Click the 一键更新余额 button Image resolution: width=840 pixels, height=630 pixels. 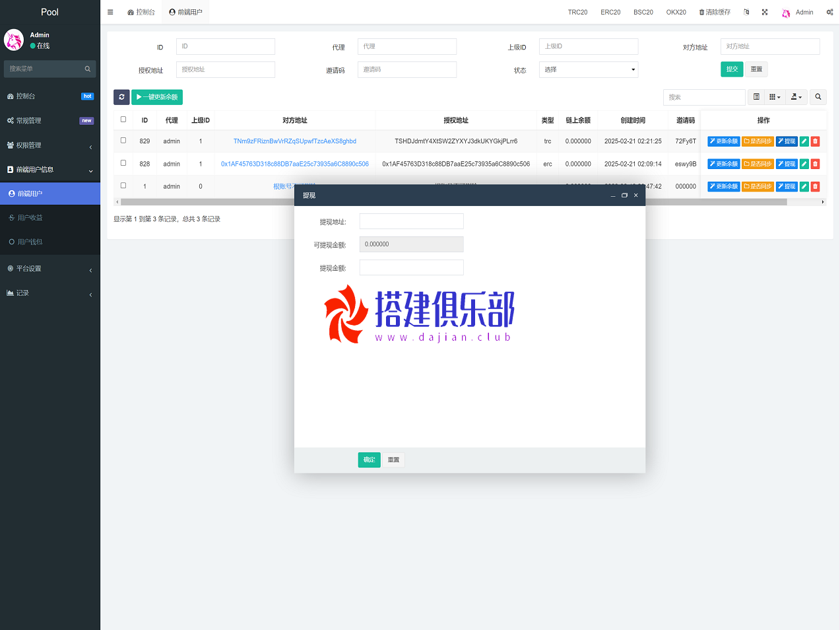pyautogui.click(x=157, y=97)
